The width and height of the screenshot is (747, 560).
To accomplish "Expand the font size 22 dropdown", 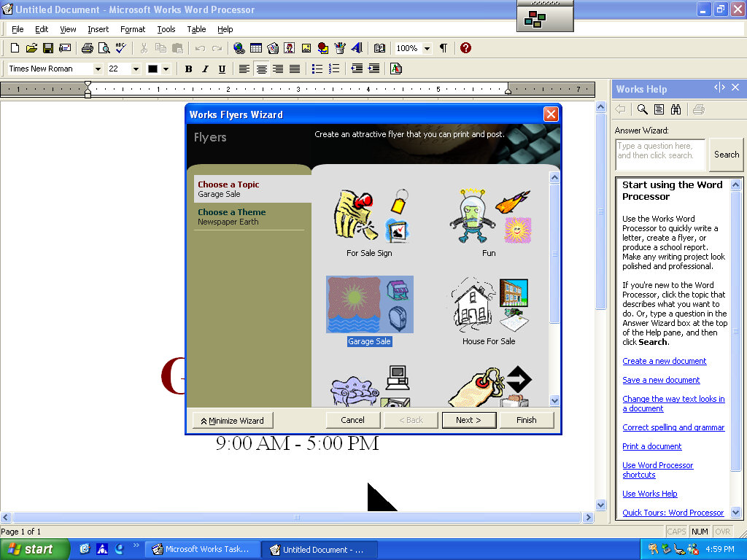I will [136, 69].
